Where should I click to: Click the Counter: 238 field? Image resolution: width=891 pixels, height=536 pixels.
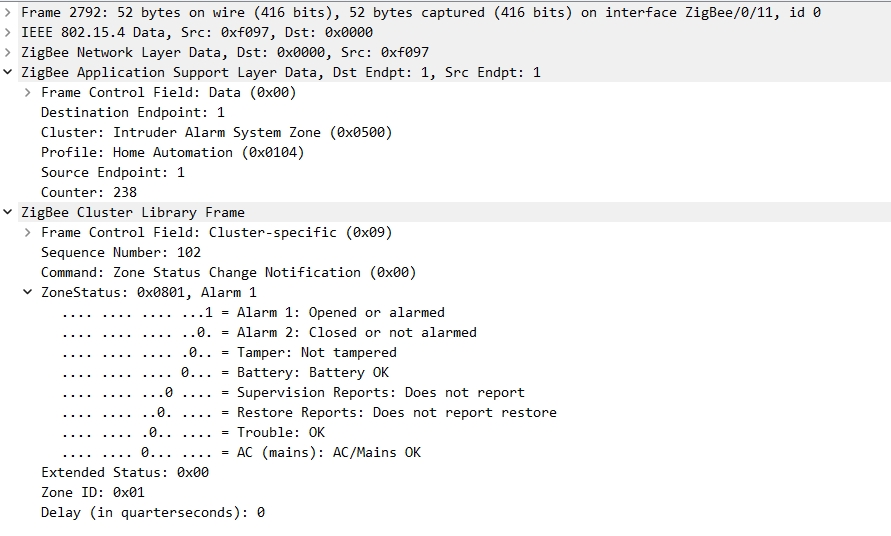tap(89, 193)
